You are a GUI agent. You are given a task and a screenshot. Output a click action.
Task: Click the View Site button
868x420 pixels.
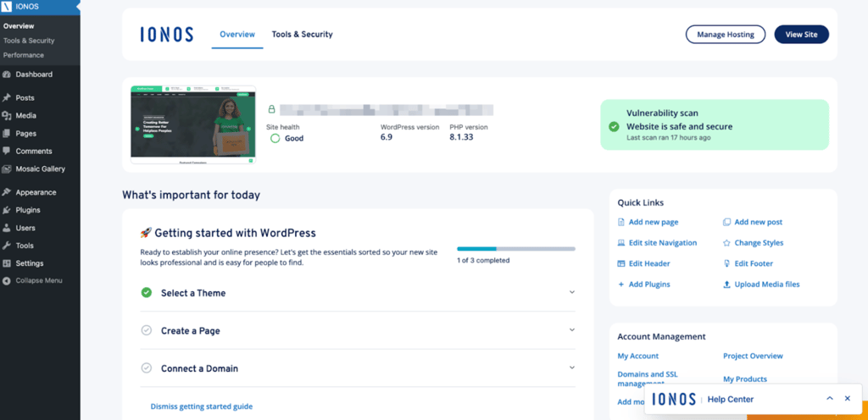pyautogui.click(x=801, y=34)
